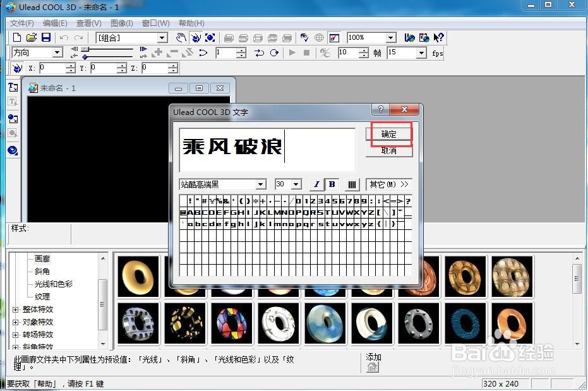The width and height of the screenshot is (588, 391).
Task: Select the 纹理 tree item
Action: point(42,296)
